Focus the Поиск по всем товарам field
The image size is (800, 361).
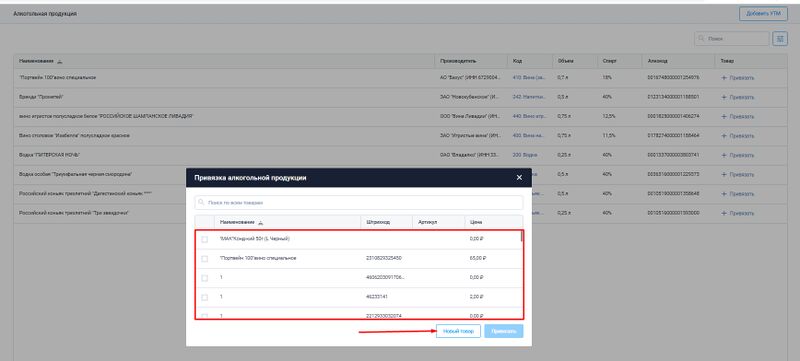click(359, 202)
